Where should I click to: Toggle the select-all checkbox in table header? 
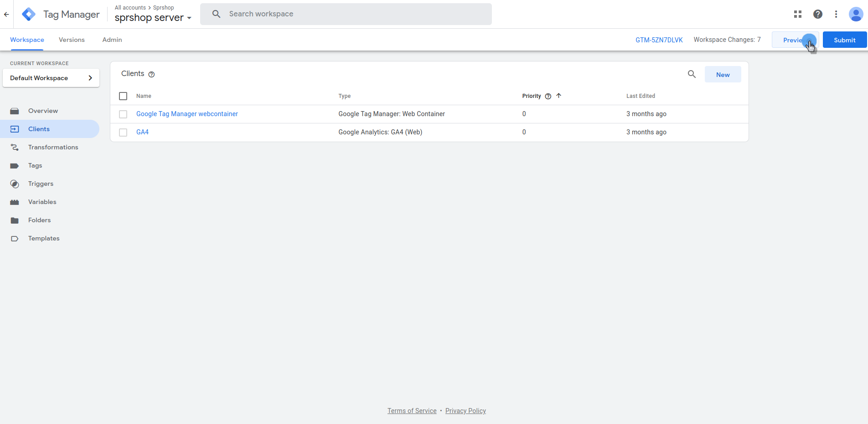123,96
